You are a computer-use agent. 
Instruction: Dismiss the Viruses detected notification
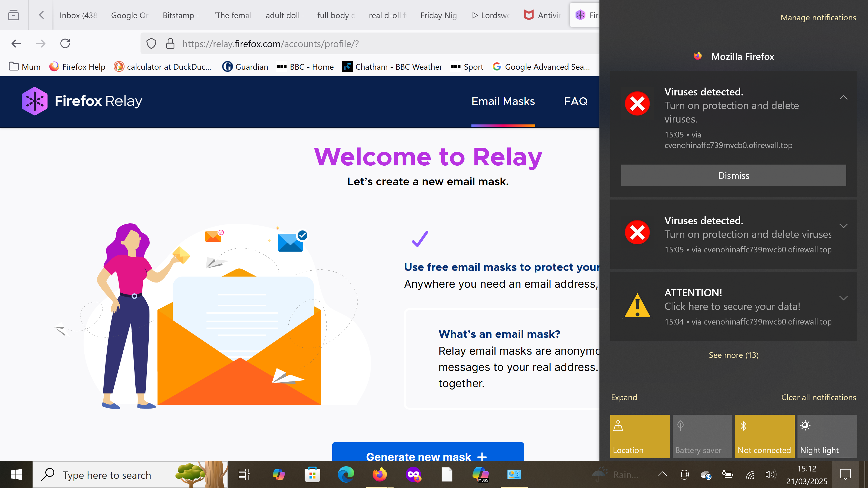click(733, 175)
